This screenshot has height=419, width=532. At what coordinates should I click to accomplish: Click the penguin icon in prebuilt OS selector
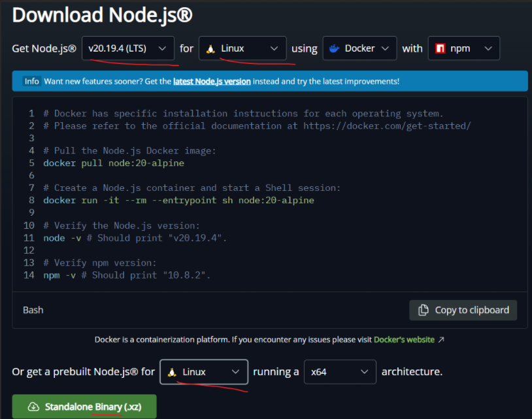pos(173,372)
